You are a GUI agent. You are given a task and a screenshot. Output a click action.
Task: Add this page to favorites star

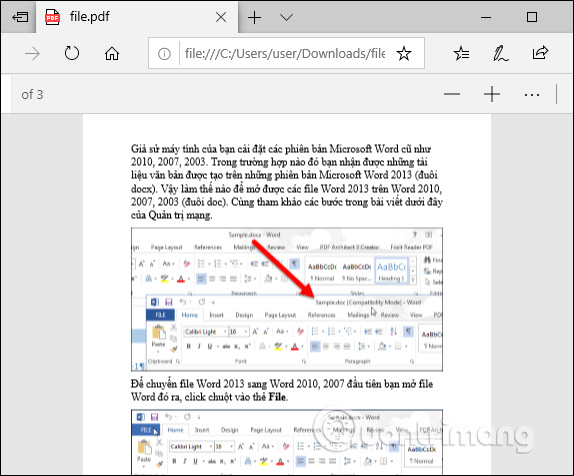pyautogui.click(x=404, y=54)
